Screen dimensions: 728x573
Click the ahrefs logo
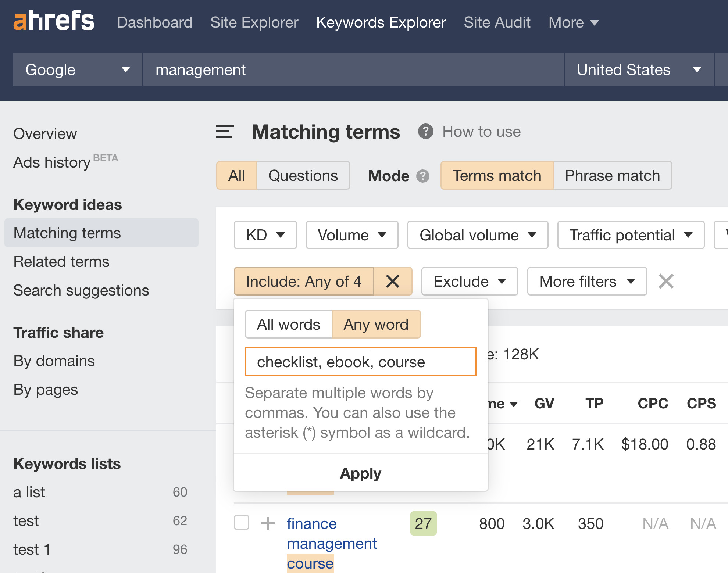click(54, 22)
